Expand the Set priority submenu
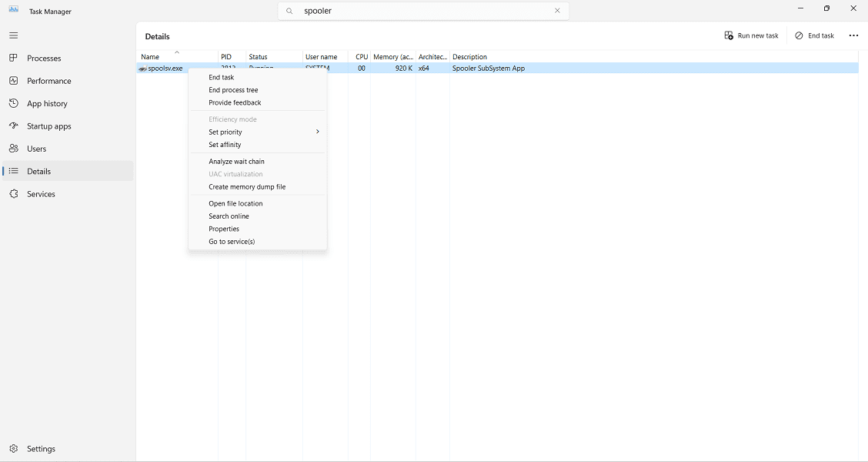The height and width of the screenshot is (462, 868). point(316,132)
